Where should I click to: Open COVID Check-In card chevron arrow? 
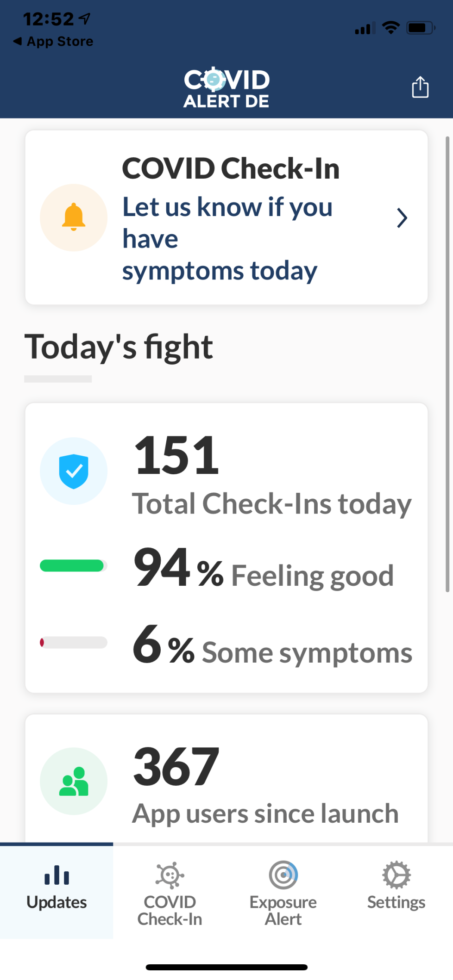click(402, 218)
